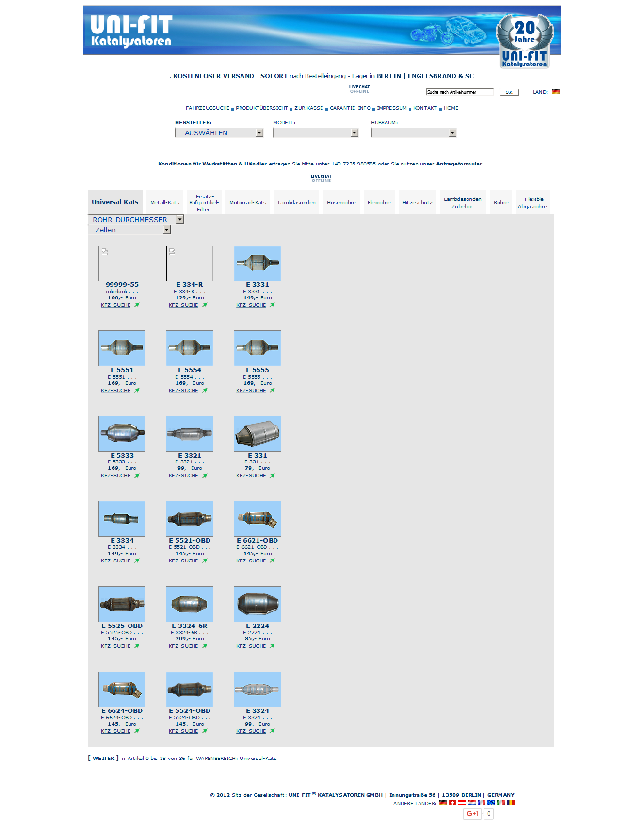Open the E 5525-OBD product thumbnail
Image resolution: width=644 pixels, height=825 pixels.
[x=122, y=604]
